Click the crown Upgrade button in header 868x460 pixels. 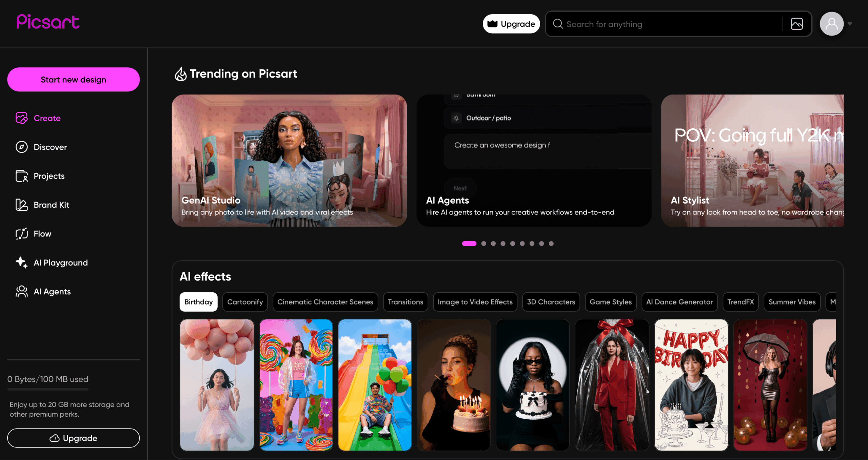[511, 24]
